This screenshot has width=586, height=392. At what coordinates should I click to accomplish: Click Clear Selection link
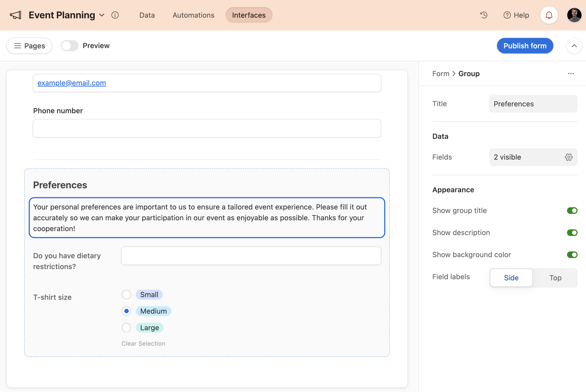click(143, 343)
